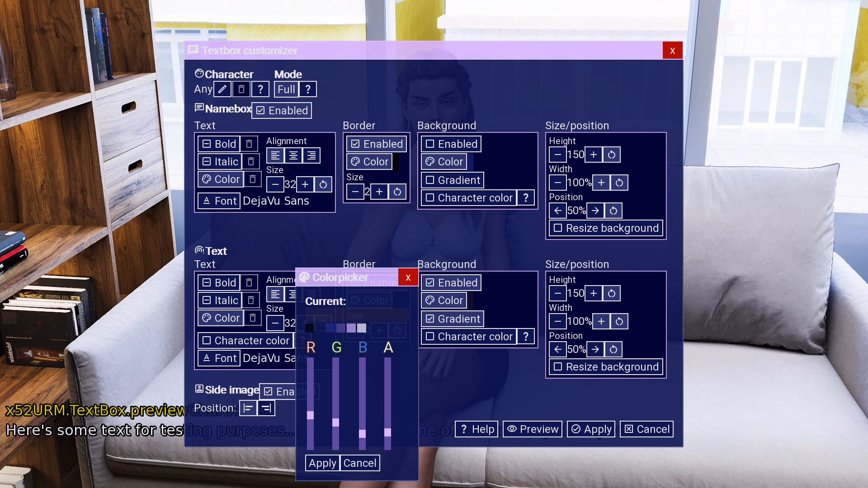Delete Namebox Bold setting with trash icon
Image resolution: width=868 pixels, height=488 pixels.
pyautogui.click(x=249, y=144)
